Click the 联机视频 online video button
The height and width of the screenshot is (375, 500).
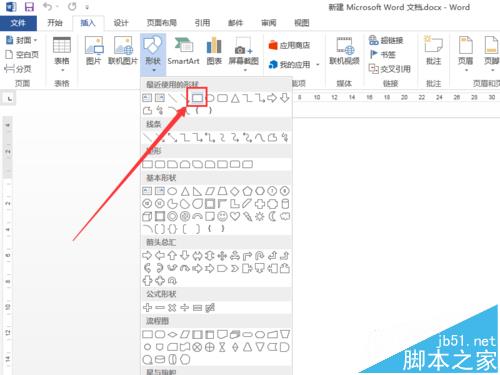tap(344, 51)
